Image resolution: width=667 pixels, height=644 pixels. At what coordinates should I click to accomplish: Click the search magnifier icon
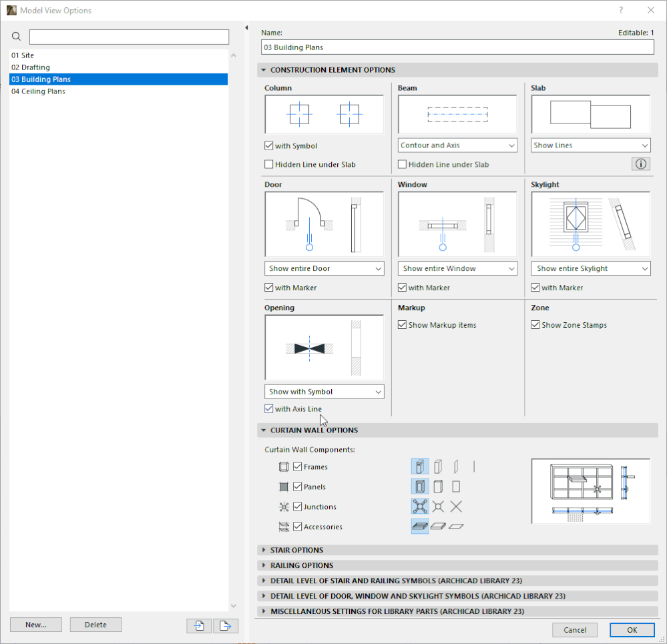[x=17, y=37]
